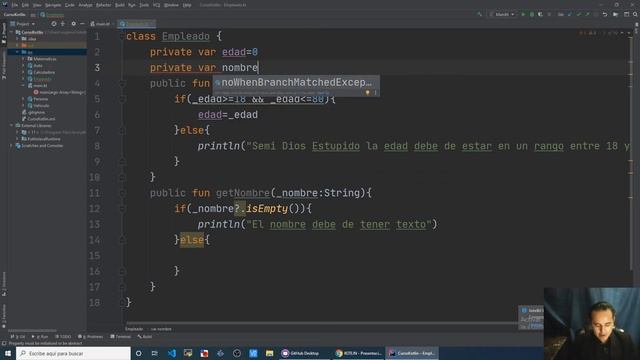Click the Git commit checkmark
640x360 pixels.
pyautogui.click(x=579, y=14)
